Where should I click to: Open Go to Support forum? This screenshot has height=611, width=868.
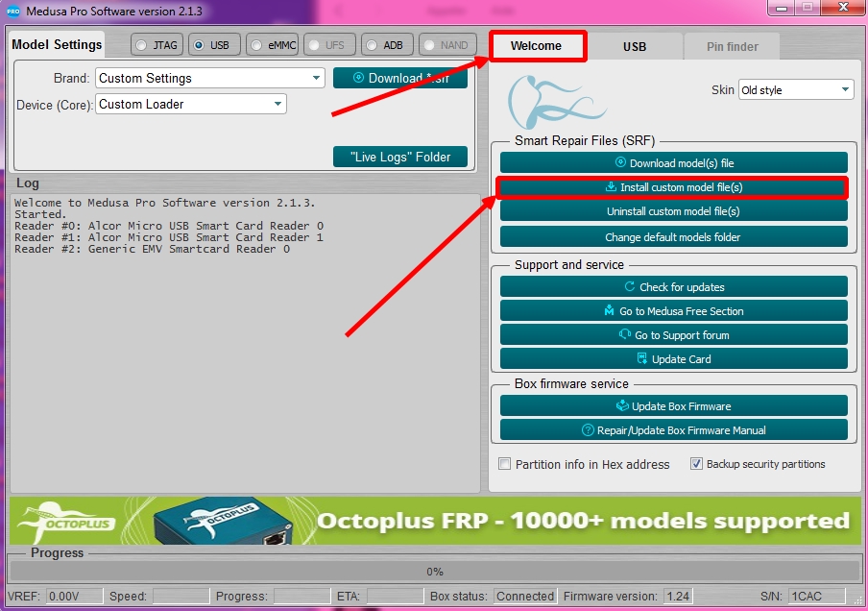coord(673,335)
